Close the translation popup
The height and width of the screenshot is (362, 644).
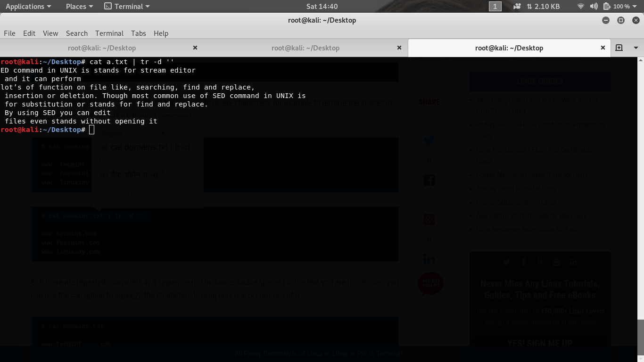coord(197,123)
